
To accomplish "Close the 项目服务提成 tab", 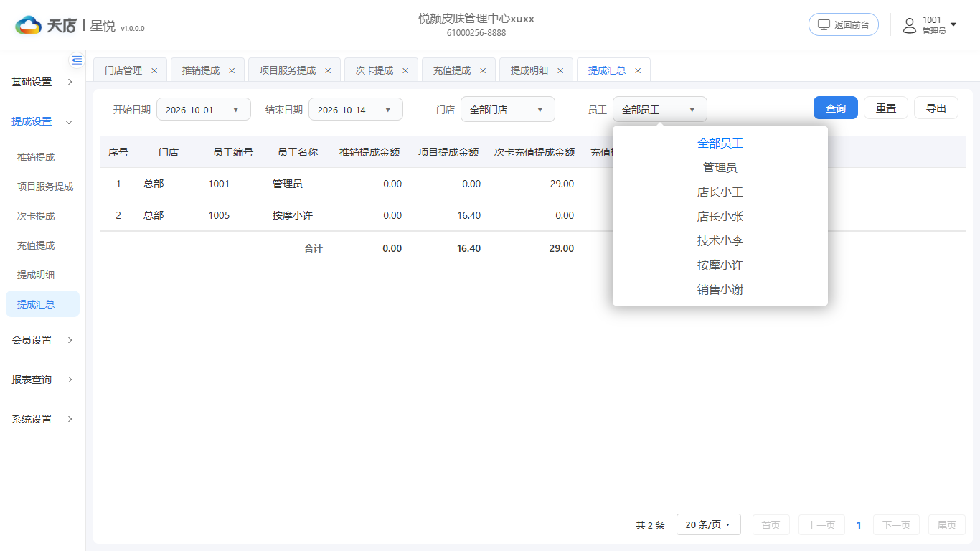I will pos(328,70).
